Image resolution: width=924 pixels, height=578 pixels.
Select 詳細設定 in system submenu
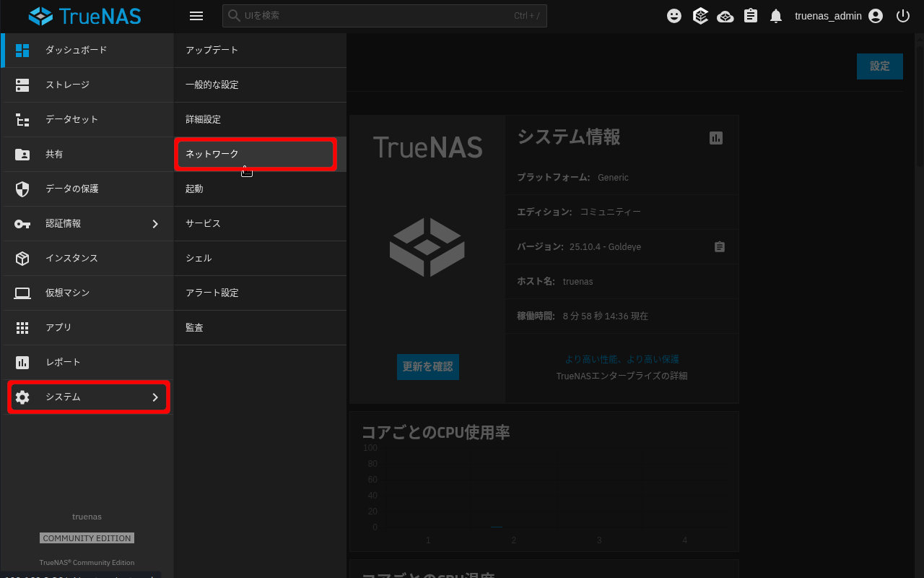pyautogui.click(x=260, y=119)
